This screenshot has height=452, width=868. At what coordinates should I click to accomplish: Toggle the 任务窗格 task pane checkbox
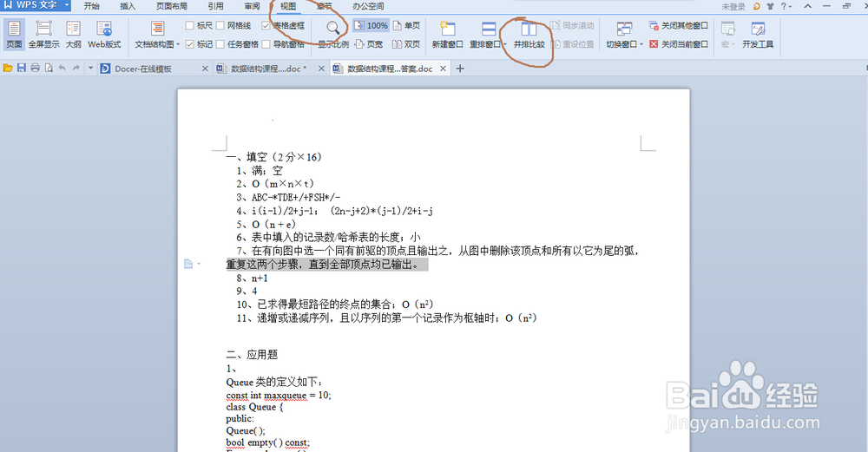point(220,43)
